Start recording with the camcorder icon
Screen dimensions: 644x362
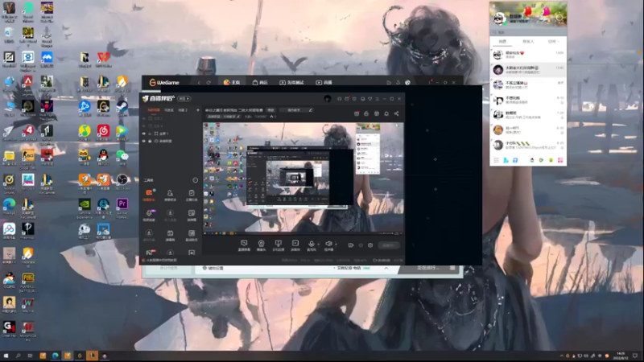pyautogui.click(x=351, y=245)
